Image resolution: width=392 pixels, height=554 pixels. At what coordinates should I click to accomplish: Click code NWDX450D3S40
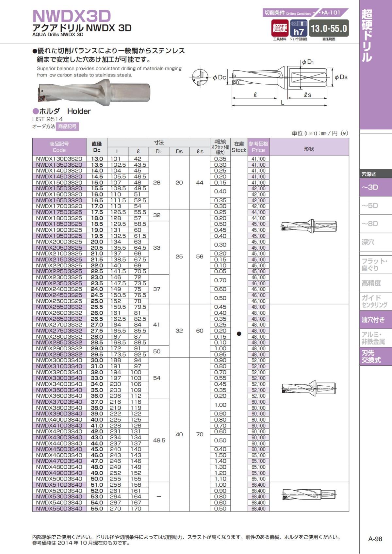click(59, 449)
